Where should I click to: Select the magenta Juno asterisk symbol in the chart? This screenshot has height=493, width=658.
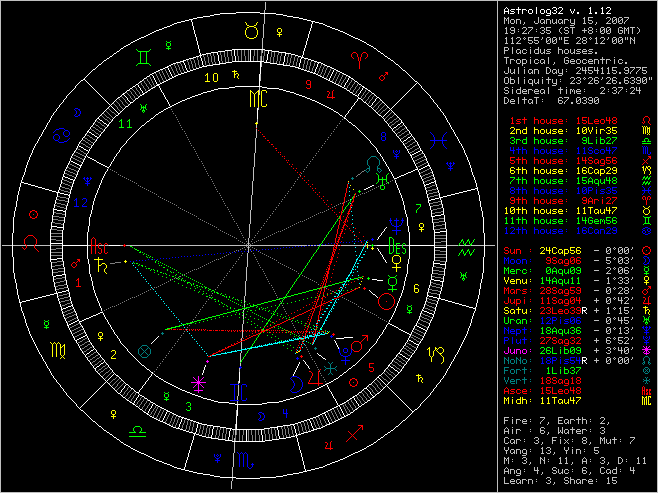pos(198,383)
